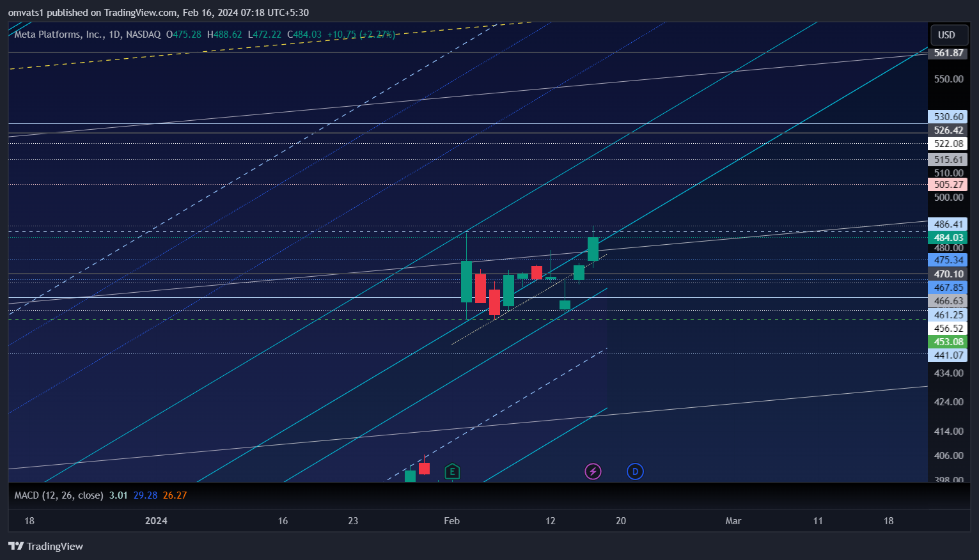Click the 406.00 price axis tick
The height and width of the screenshot is (560, 979).
tap(948, 456)
